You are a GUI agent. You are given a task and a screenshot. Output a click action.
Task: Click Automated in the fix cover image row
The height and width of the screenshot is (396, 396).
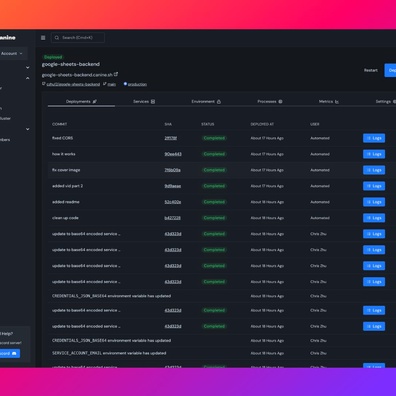point(320,170)
